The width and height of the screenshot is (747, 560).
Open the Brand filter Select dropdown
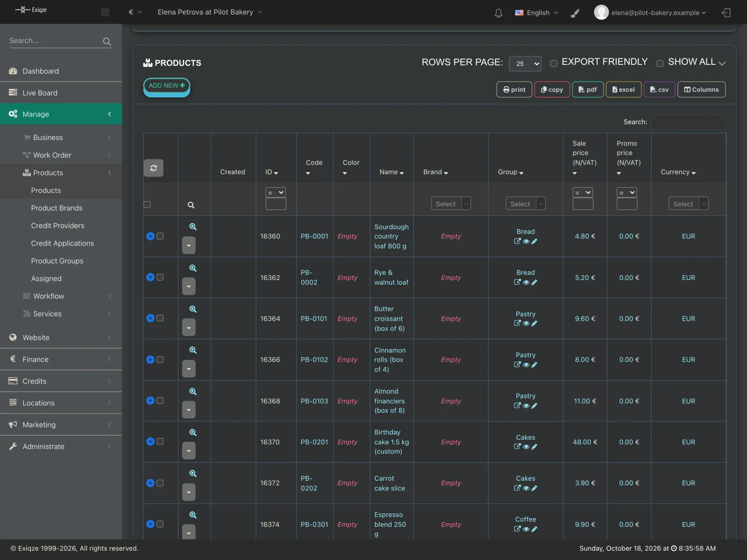tap(451, 204)
